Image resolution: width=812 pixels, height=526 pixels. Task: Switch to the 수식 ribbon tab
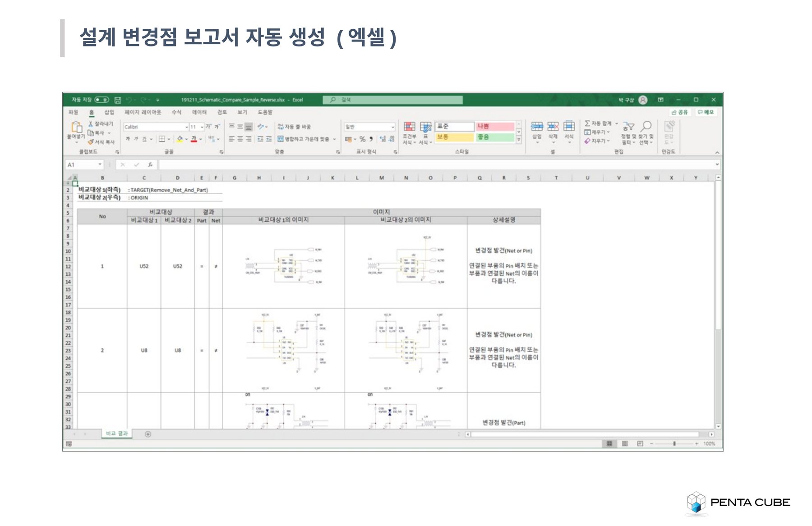pos(176,112)
